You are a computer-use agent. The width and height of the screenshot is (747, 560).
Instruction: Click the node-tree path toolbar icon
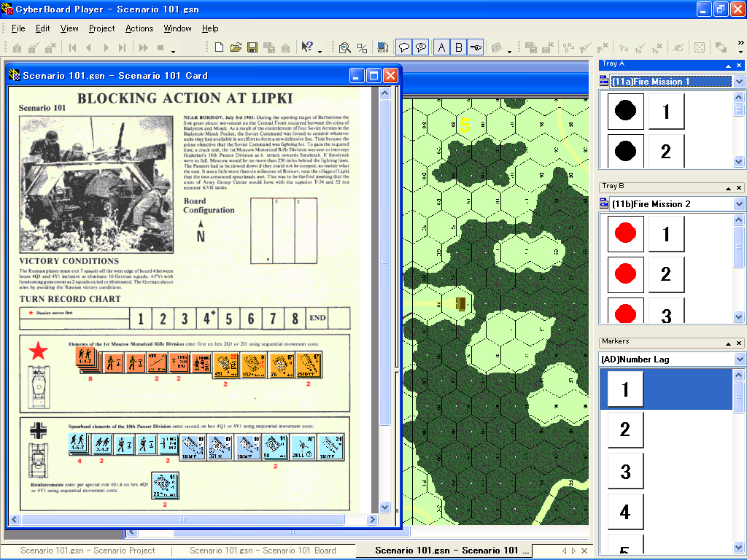tap(568, 47)
